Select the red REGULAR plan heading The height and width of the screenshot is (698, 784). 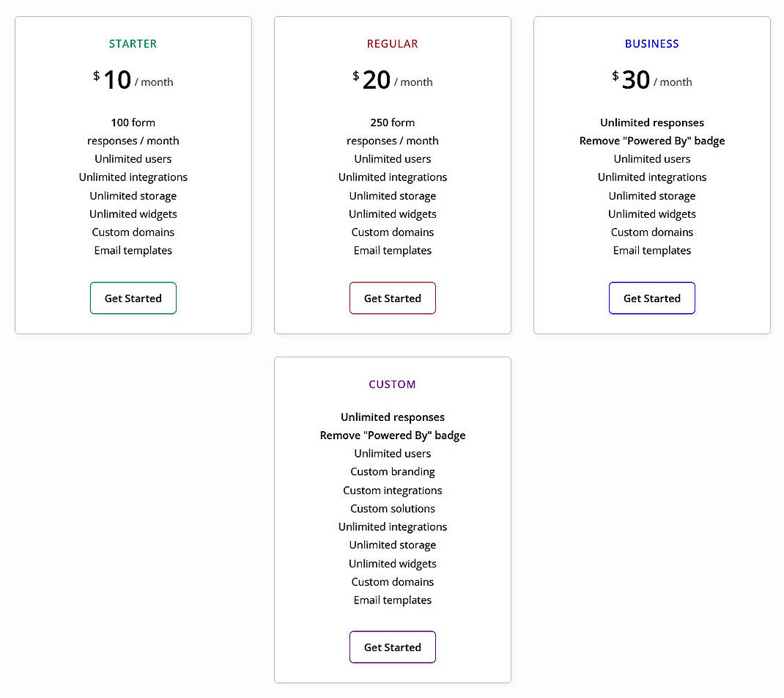(392, 44)
